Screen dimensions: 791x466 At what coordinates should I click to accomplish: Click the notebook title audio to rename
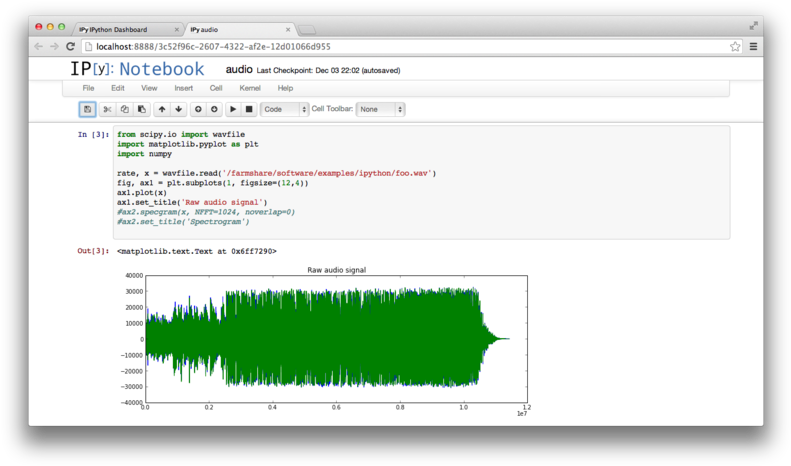239,70
